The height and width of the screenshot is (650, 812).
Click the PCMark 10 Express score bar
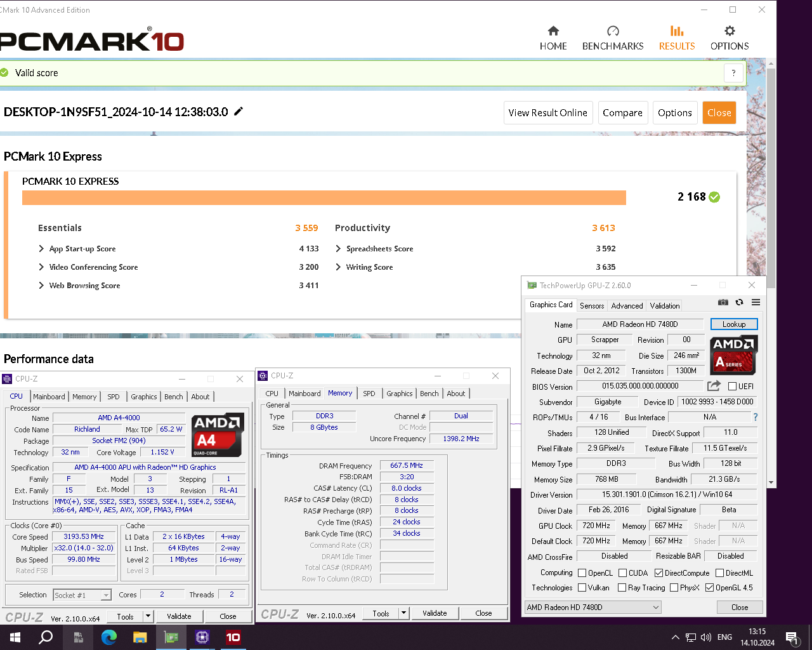coord(324,197)
